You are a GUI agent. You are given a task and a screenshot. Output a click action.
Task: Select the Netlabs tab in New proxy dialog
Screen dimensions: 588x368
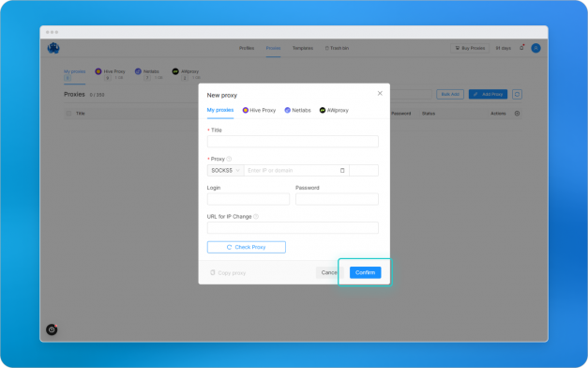click(x=297, y=110)
